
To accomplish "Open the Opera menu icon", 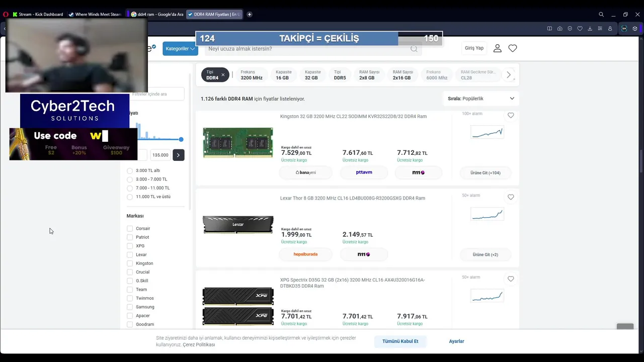I will click(x=6, y=15).
